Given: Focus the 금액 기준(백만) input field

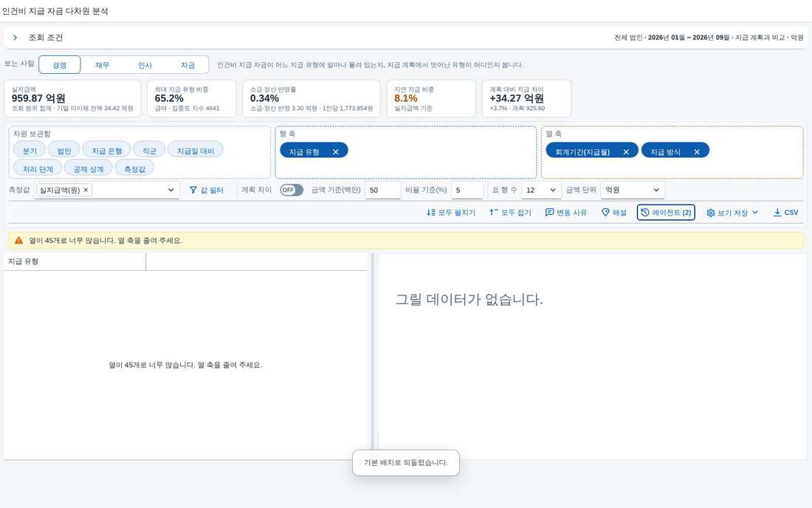Looking at the screenshot, I should [383, 190].
